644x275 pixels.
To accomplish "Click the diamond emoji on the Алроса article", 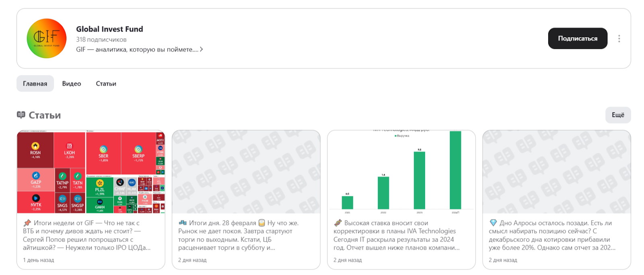I will (x=493, y=223).
